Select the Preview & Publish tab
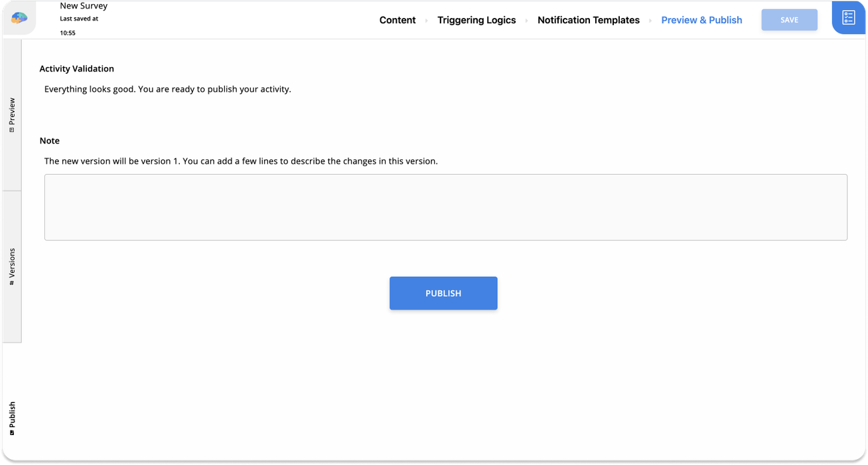868x465 pixels. click(x=701, y=20)
